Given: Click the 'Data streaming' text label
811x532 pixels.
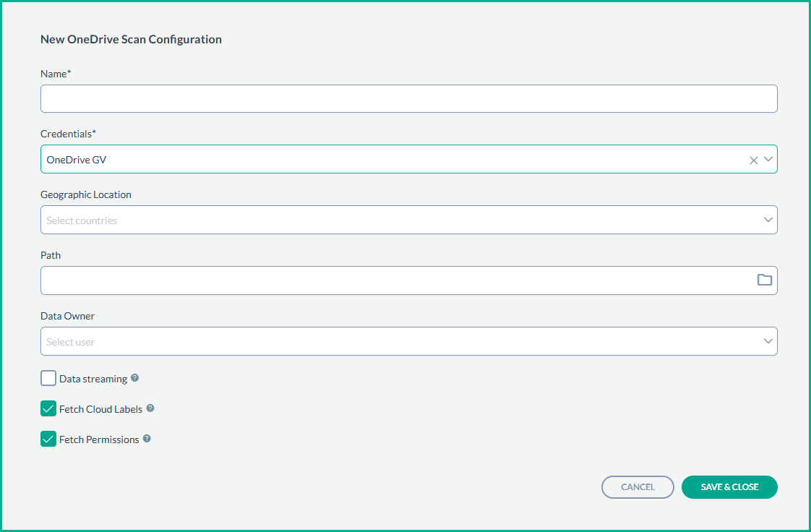Looking at the screenshot, I should 93,379.
